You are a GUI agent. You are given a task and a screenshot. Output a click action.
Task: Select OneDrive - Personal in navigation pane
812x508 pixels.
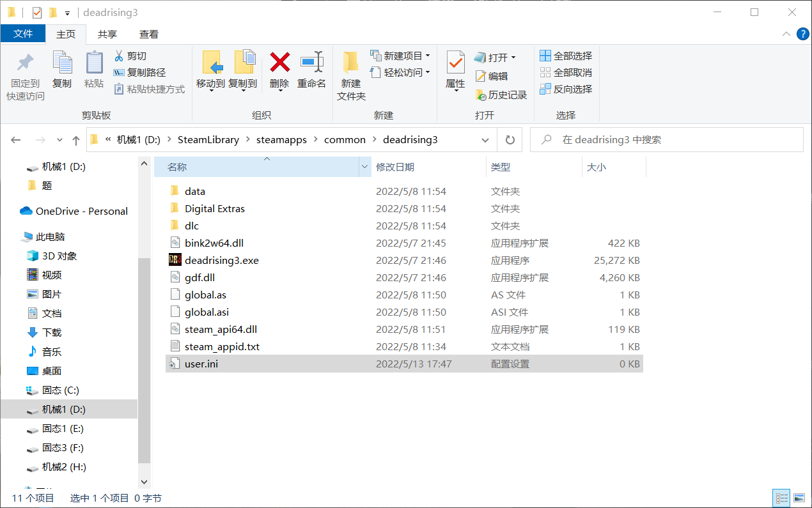(x=74, y=211)
